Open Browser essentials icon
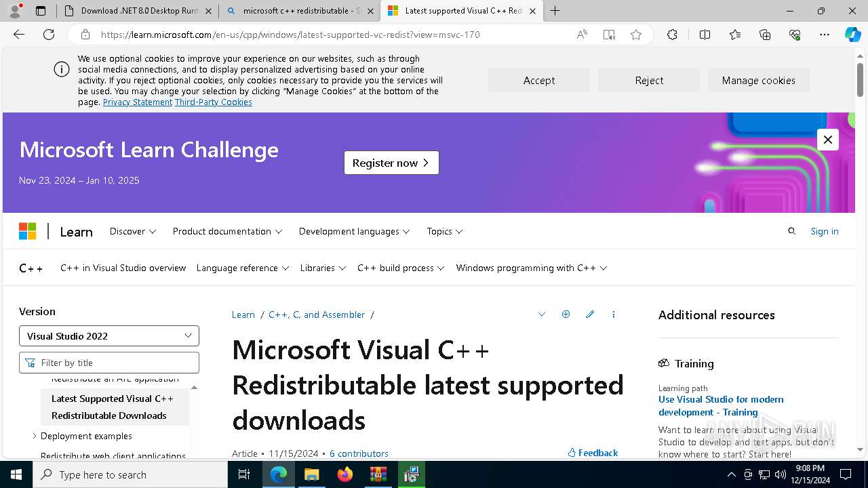 tap(795, 35)
